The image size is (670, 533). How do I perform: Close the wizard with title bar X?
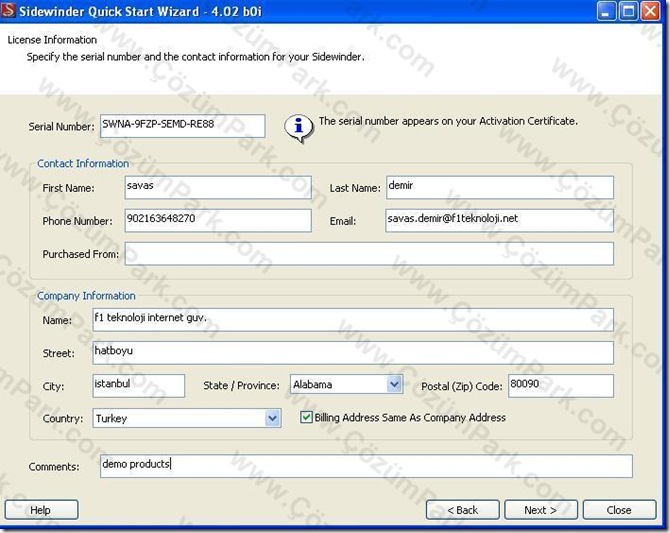coord(650,11)
